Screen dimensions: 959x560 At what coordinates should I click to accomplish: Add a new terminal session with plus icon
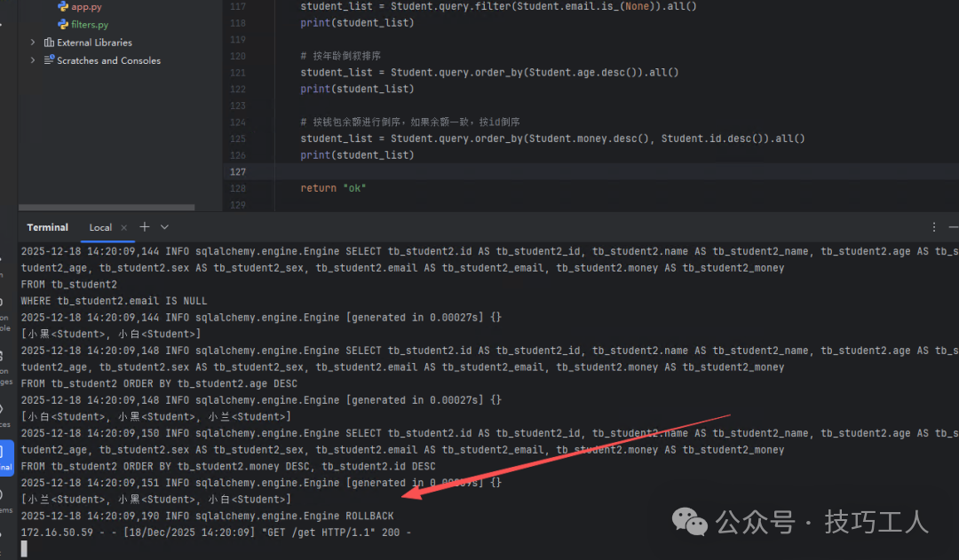coord(145,227)
